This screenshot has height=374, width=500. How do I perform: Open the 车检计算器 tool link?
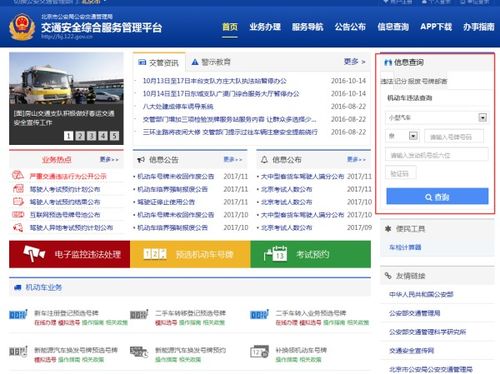click(405, 247)
